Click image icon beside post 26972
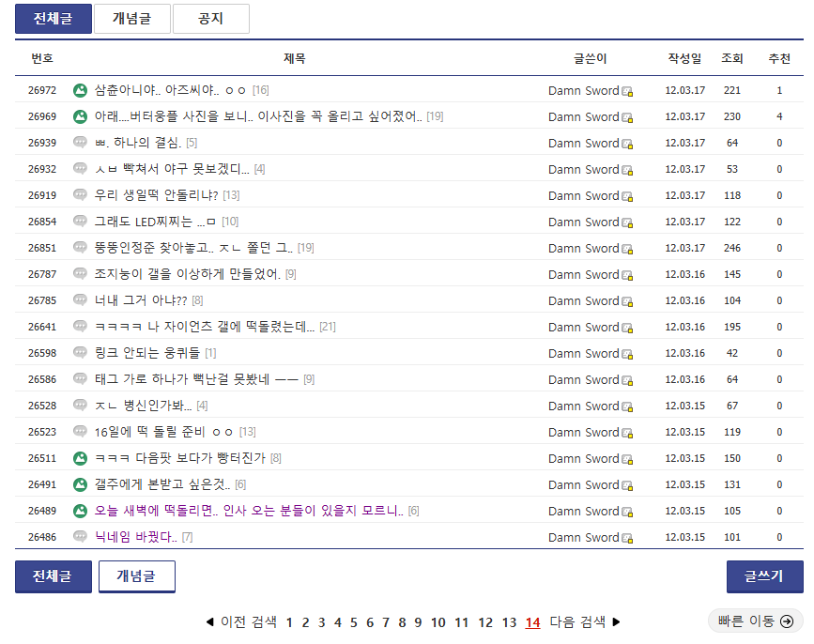The width and height of the screenshot is (814, 644). (80, 90)
